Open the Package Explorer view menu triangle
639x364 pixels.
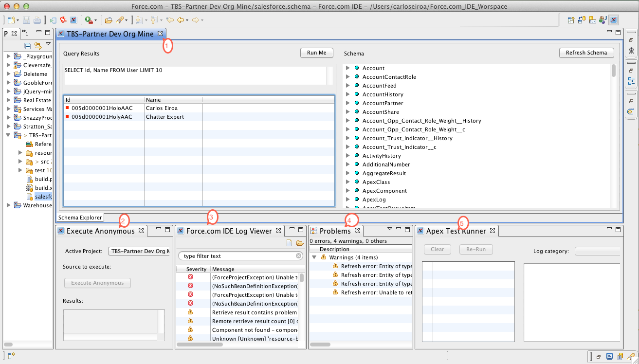48,44
